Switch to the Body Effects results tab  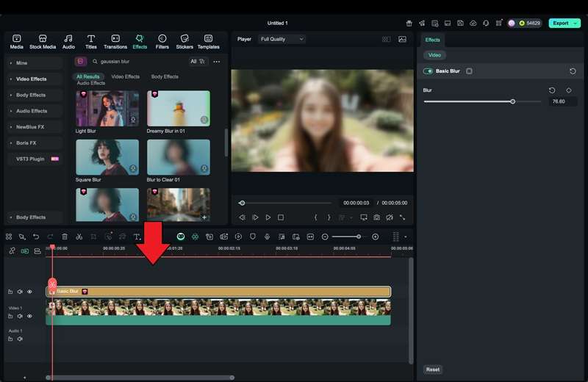165,76
